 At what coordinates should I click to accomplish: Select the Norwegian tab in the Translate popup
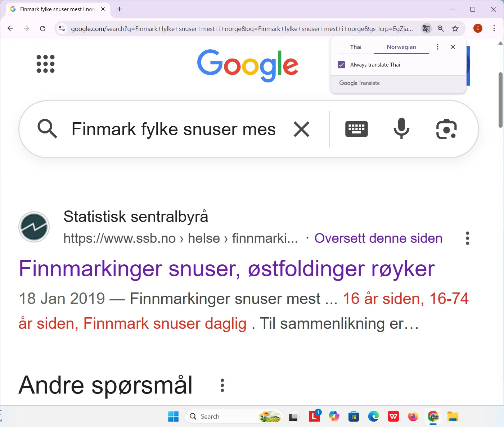coord(401,47)
